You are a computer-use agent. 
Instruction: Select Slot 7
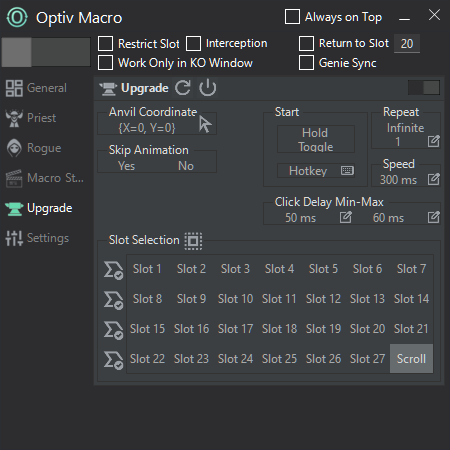tap(411, 269)
